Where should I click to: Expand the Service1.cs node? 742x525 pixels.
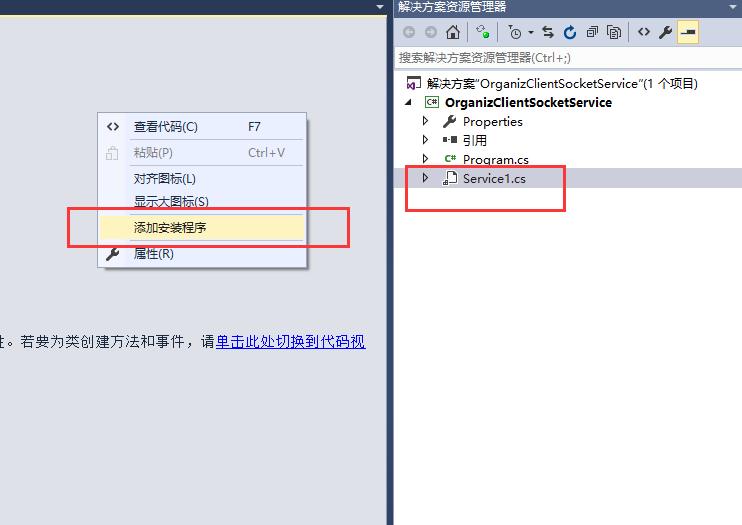click(425, 178)
